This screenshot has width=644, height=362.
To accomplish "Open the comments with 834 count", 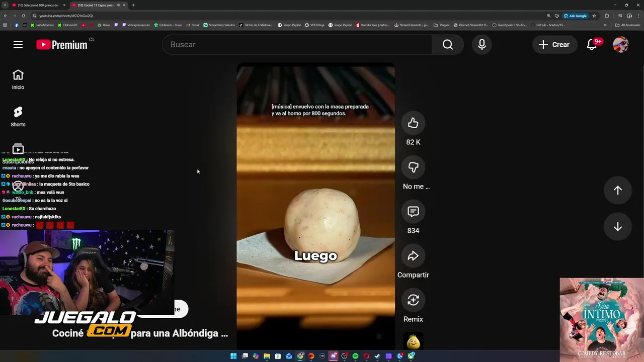I will tap(413, 212).
